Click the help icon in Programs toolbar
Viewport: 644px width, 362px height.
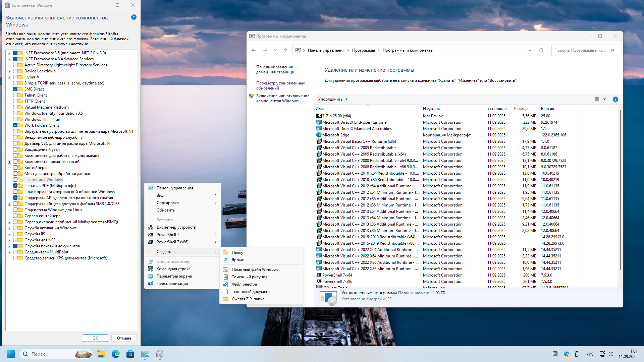point(615,99)
